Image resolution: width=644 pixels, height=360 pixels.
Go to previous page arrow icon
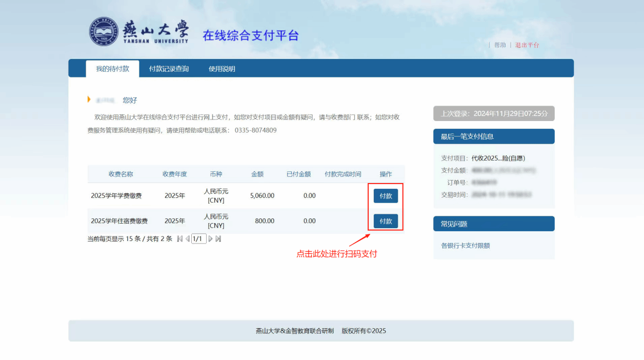point(187,238)
